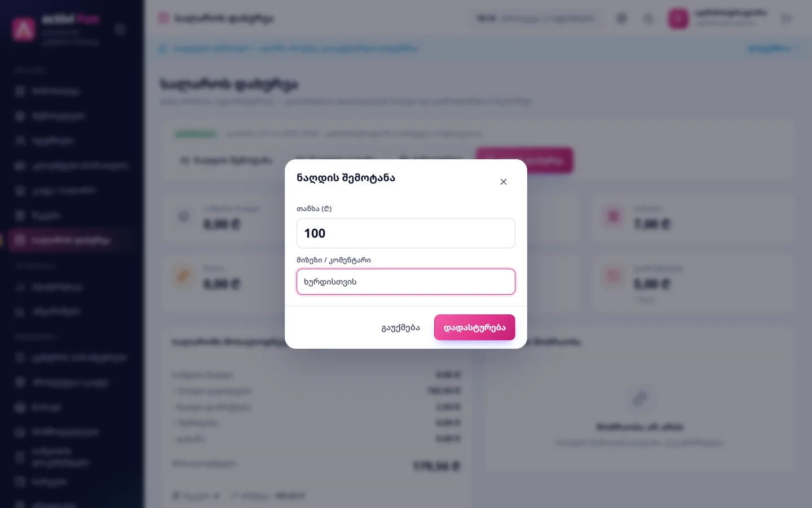
Task: Click the blue link at right of info banner
Action: pyautogui.click(x=769, y=49)
